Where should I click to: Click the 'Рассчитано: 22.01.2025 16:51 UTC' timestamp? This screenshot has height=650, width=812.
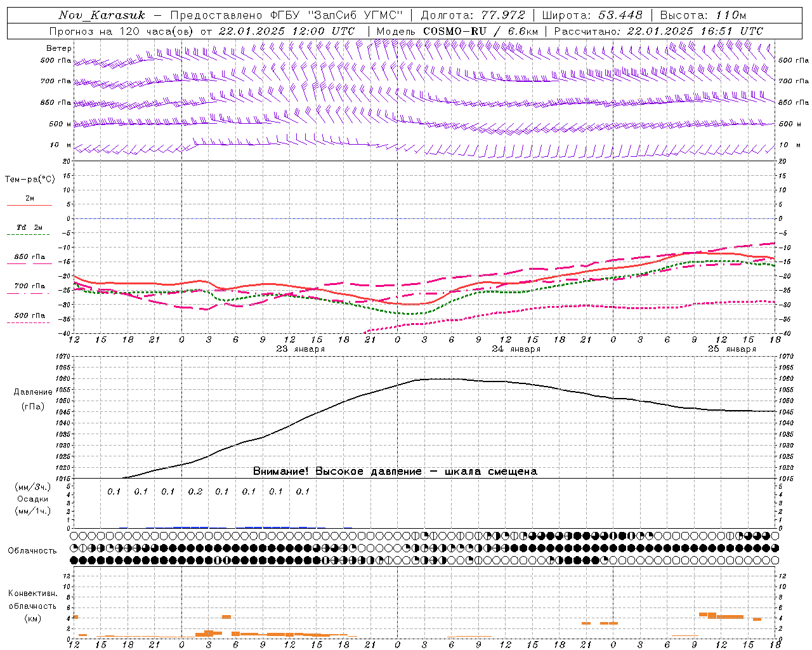659,31
